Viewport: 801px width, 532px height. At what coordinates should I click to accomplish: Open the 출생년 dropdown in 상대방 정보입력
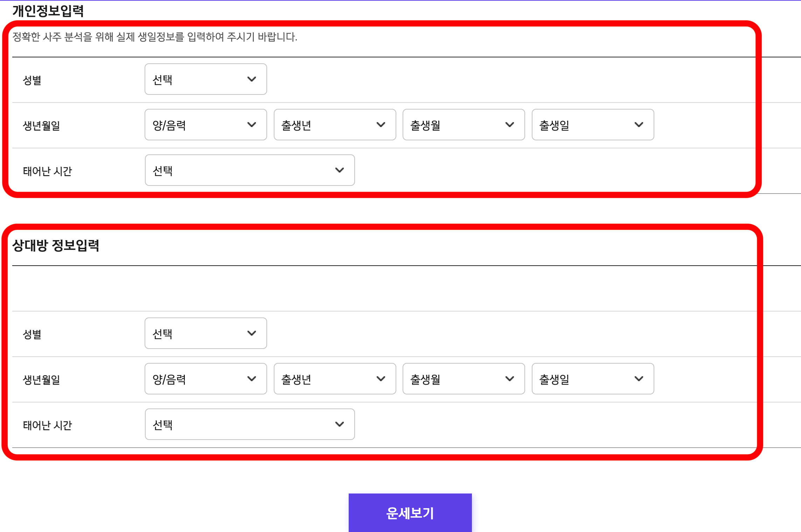coord(334,379)
